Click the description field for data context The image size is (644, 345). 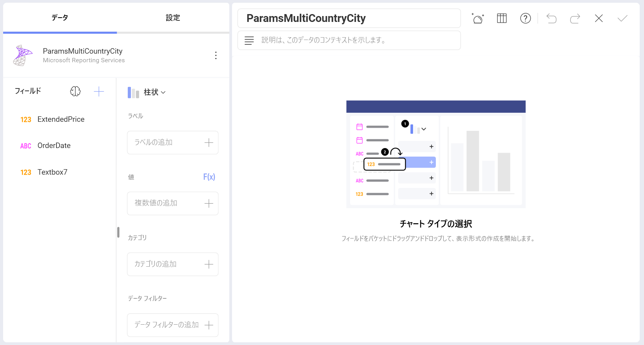tap(349, 40)
